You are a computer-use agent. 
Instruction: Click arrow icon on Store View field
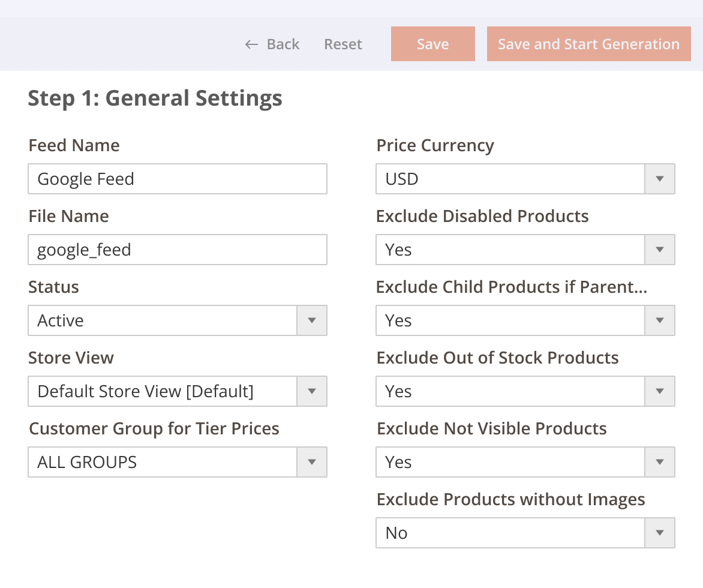312,392
